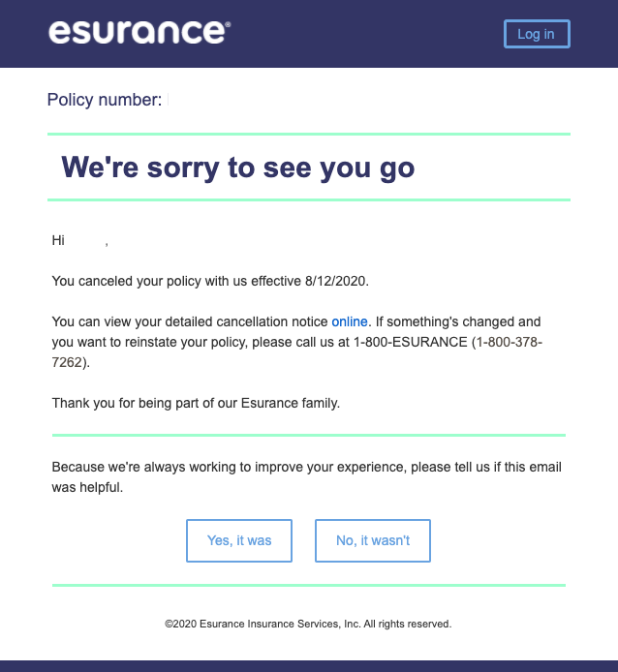Click the 'You canceled your policy' sentence
Viewport: 618px width, 672px height.
click(x=210, y=281)
